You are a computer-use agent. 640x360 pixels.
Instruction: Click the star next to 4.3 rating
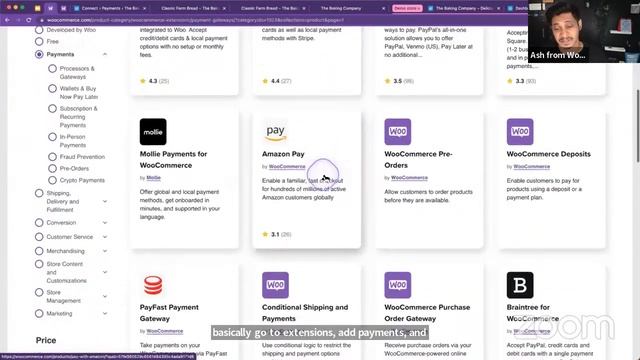pos(143,81)
